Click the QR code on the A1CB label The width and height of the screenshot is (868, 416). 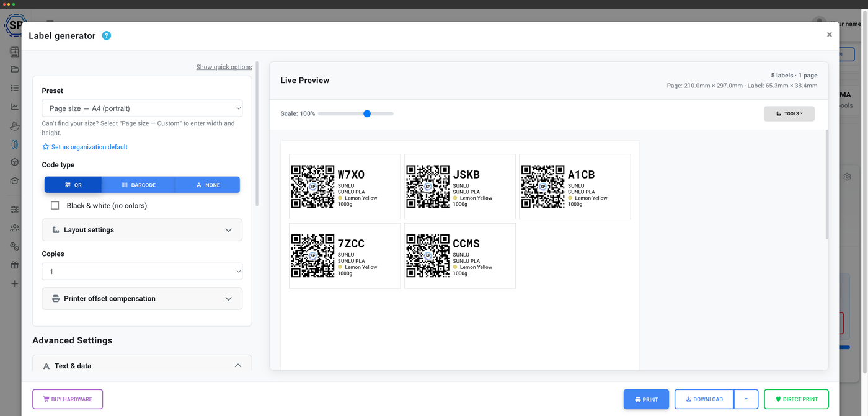click(x=543, y=187)
